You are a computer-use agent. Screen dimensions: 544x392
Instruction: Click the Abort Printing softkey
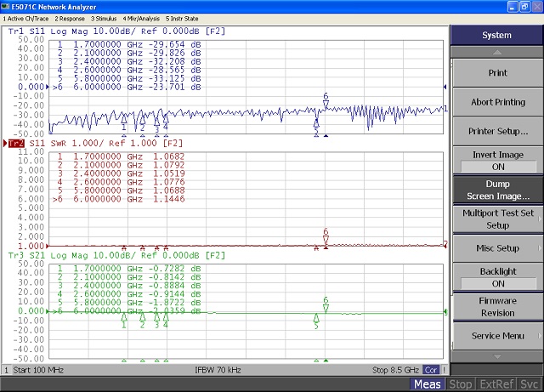[x=497, y=102]
